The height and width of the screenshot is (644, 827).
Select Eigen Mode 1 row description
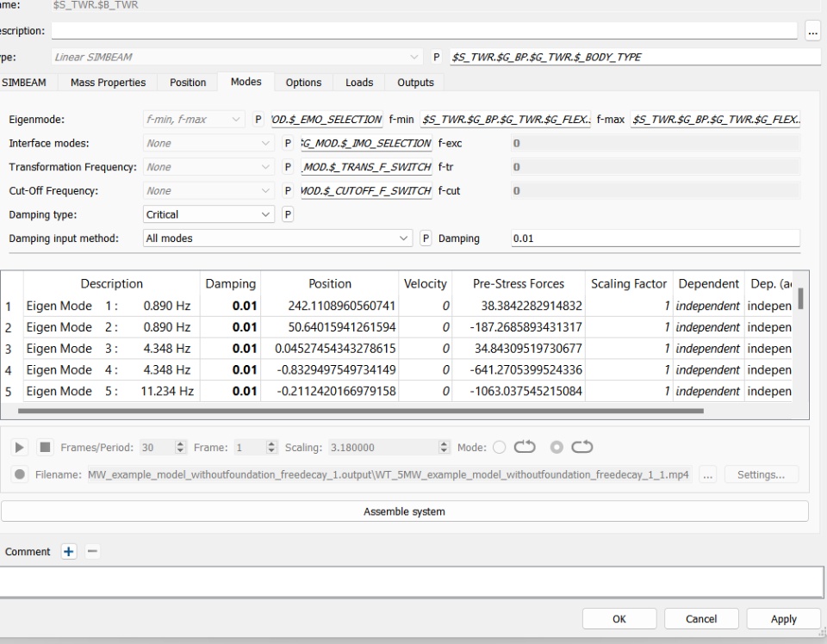click(x=111, y=306)
